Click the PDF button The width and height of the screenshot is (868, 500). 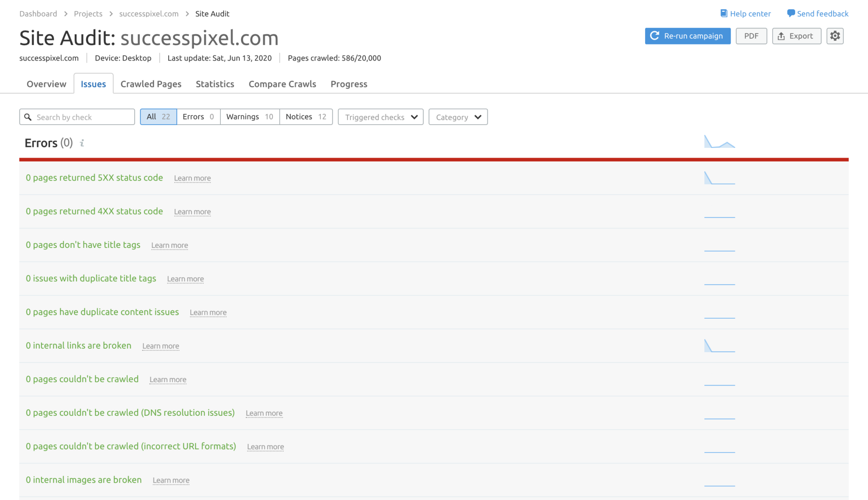(x=751, y=36)
